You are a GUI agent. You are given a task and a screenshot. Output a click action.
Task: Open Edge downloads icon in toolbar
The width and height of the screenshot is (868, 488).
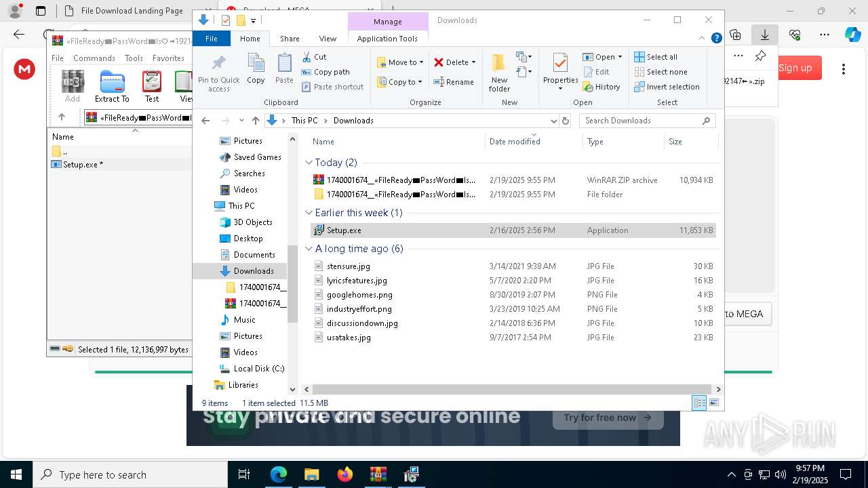point(765,34)
